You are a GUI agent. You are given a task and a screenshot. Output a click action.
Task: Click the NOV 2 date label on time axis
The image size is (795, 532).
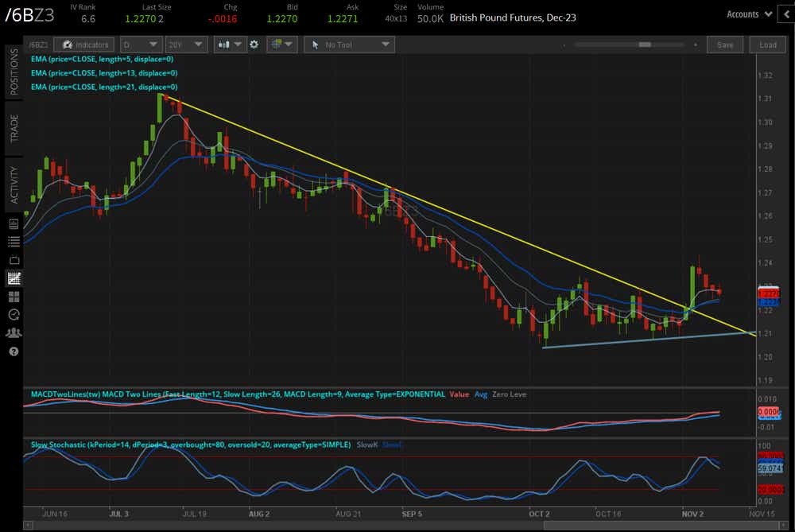692,514
